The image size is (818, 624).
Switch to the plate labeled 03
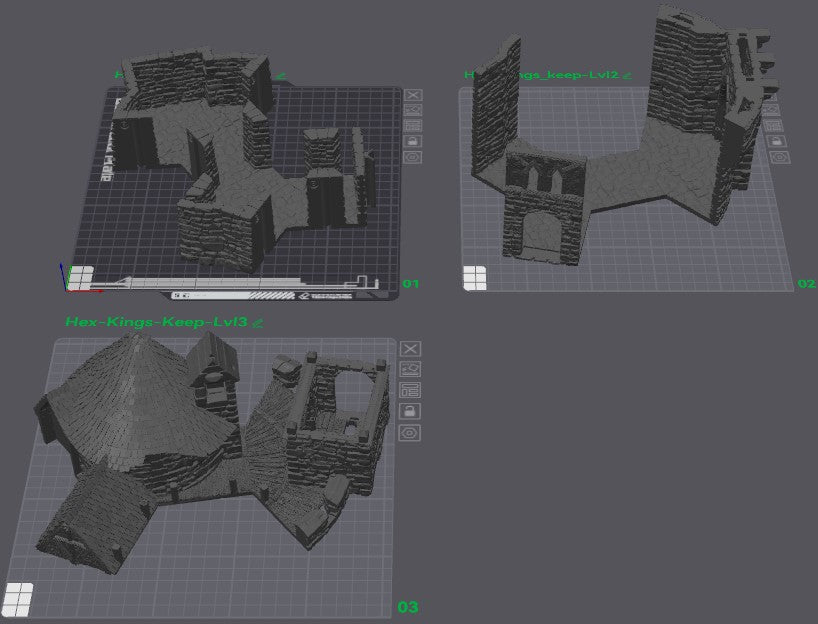click(407, 605)
